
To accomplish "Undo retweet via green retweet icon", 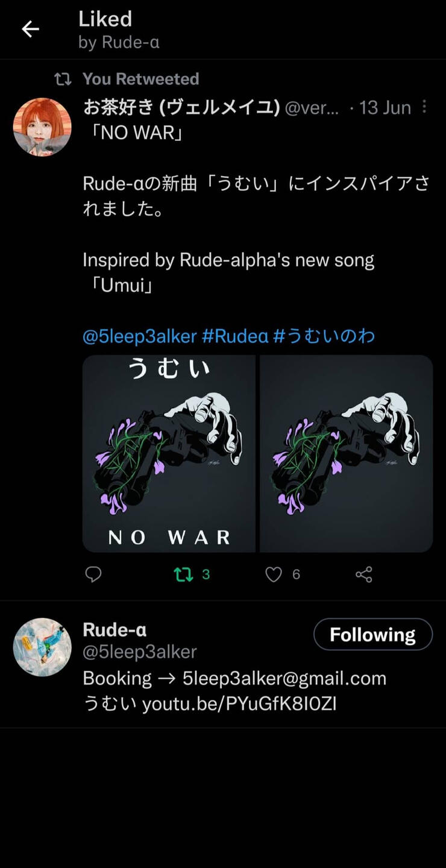I will click(183, 574).
